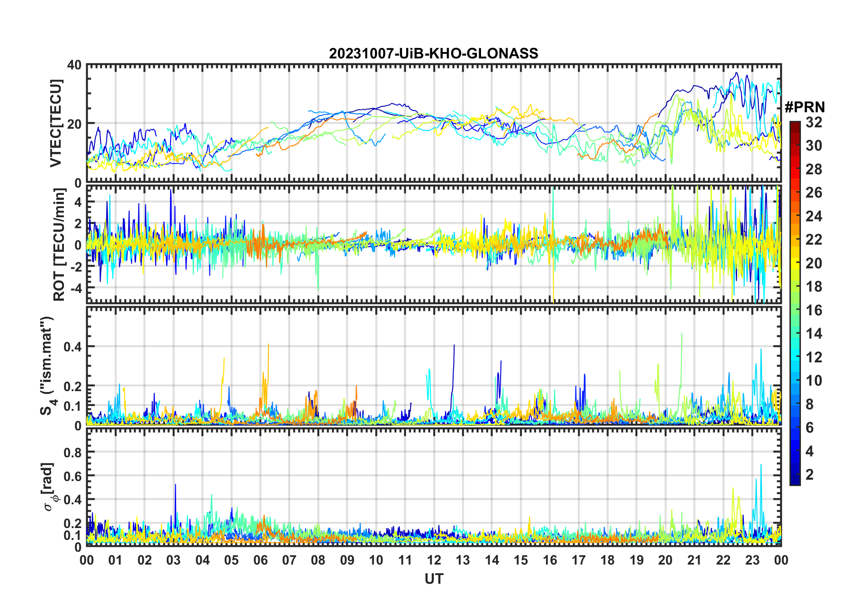Click the PRN colorbar strip
The width and height of the screenshot is (868, 607).
click(x=795, y=303)
